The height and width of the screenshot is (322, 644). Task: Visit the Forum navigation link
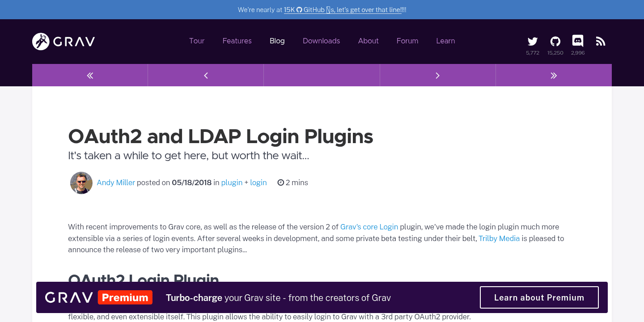click(x=407, y=41)
